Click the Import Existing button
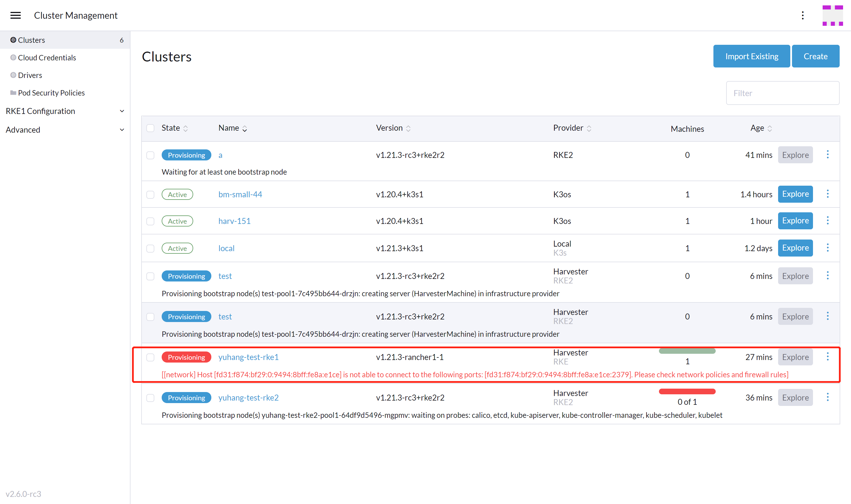 click(x=751, y=56)
